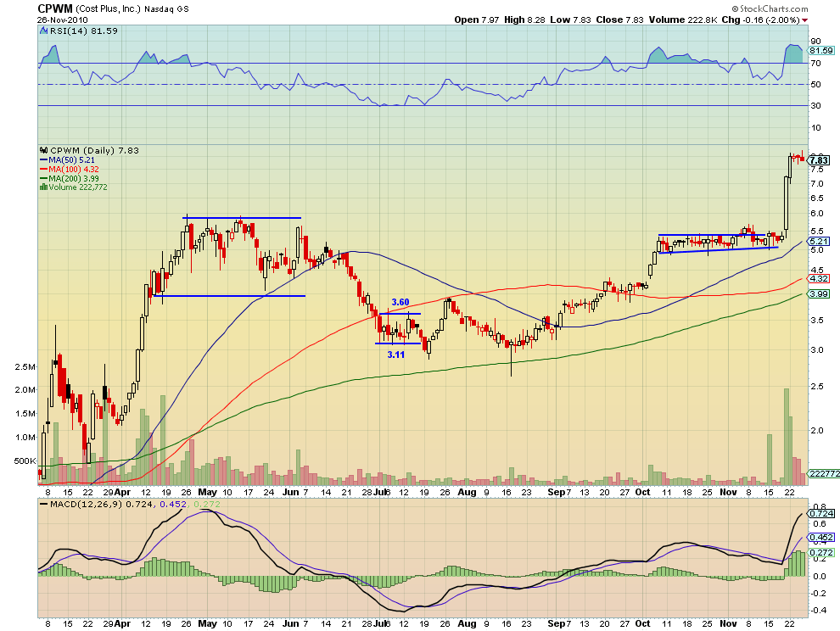Click the MA(50) 5.21 legend entry

71,160
